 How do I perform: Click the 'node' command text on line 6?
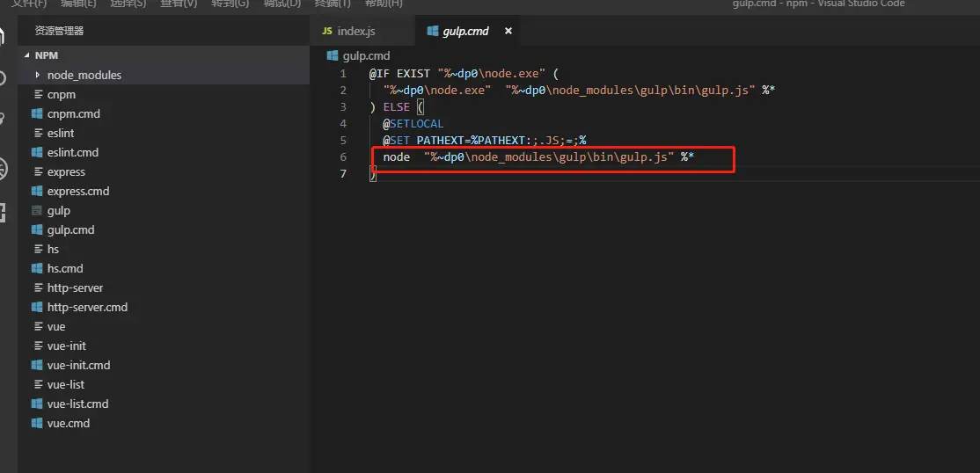click(x=396, y=157)
